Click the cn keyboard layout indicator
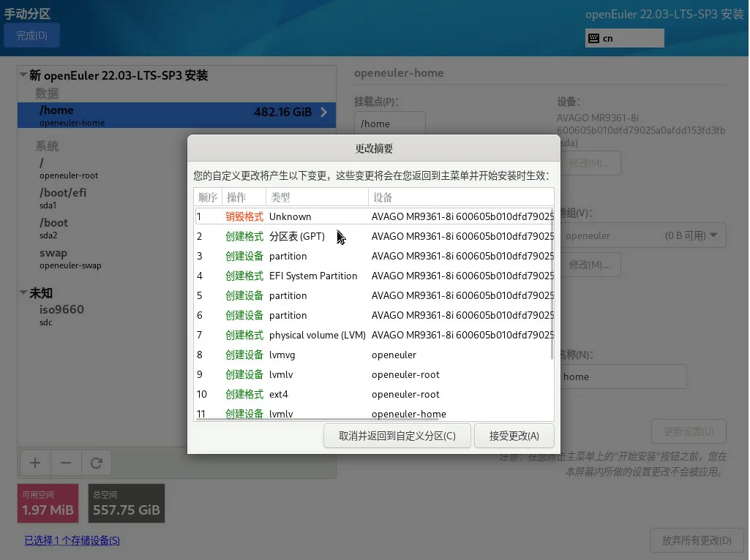This screenshot has width=750, height=560. [624, 38]
